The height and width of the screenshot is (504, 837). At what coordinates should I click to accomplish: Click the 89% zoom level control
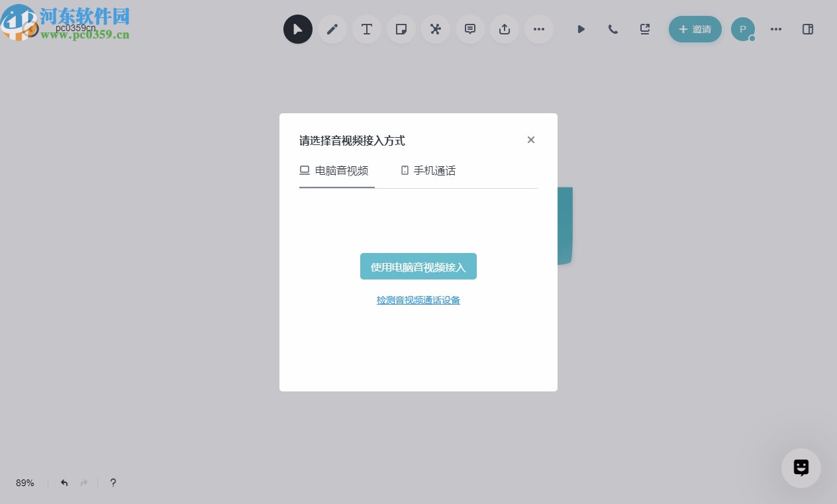coord(25,483)
